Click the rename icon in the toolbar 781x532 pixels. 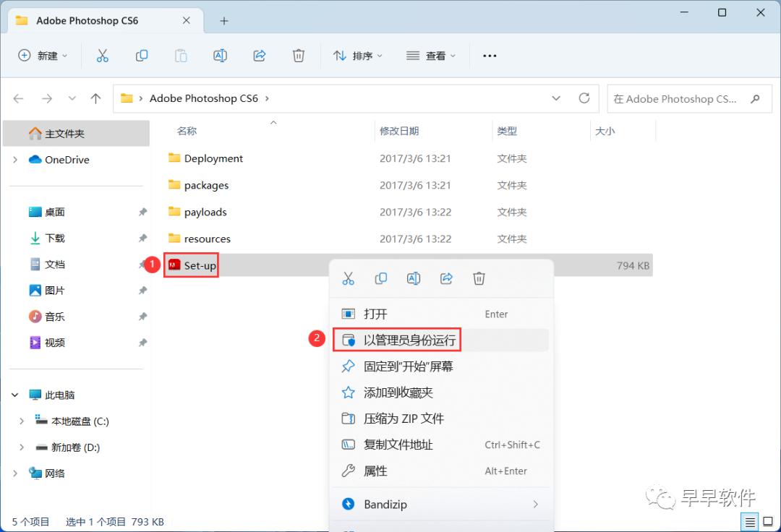click(x=220, y=56)
